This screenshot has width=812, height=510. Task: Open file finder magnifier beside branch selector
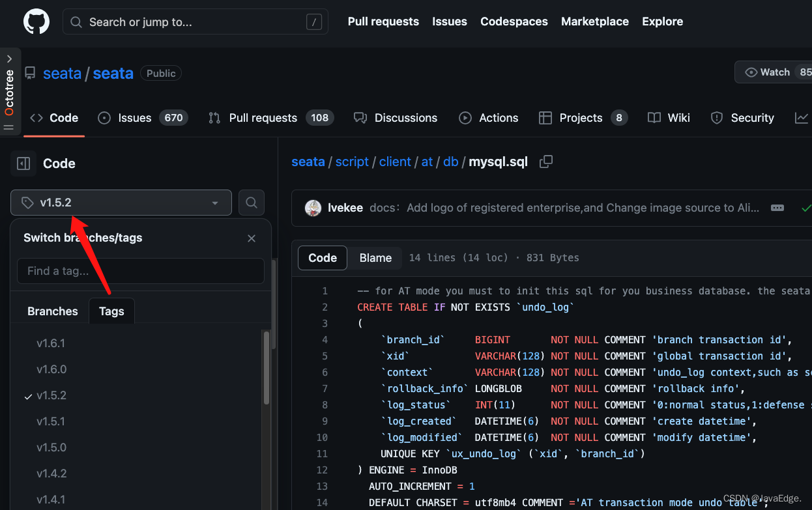click(252, 203)
